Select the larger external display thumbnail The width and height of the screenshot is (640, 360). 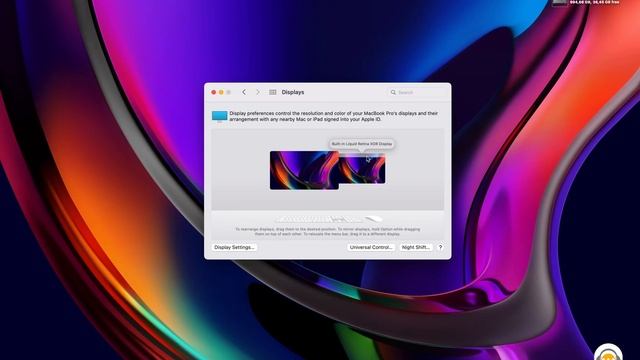(304, 170)
